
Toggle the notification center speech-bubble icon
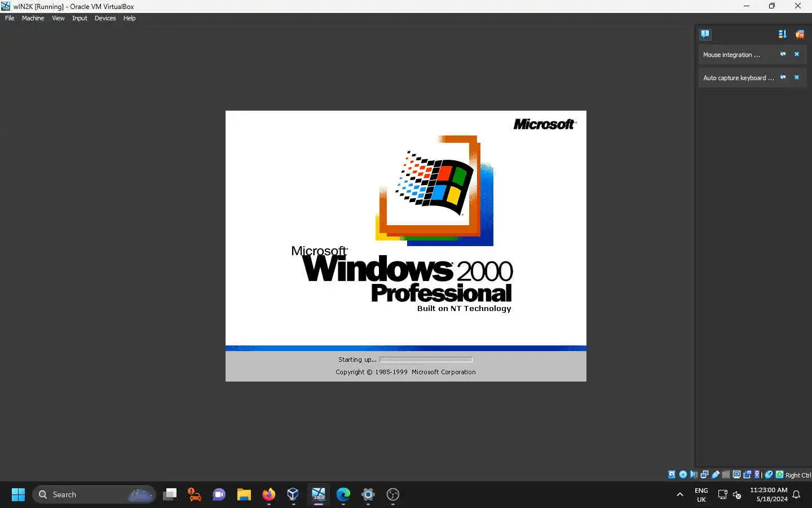705,34
